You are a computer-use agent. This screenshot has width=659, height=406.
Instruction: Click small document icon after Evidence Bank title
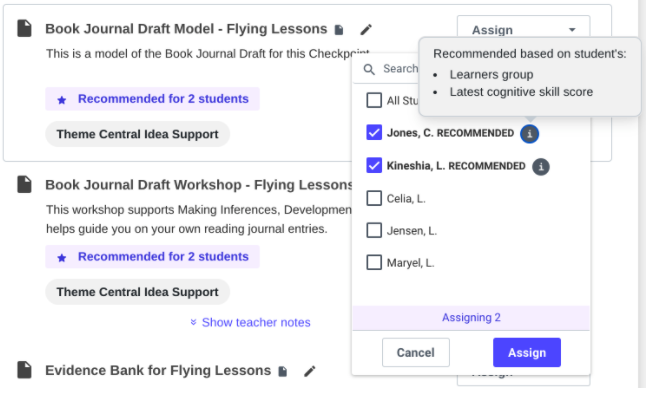(x=283, y=371)
